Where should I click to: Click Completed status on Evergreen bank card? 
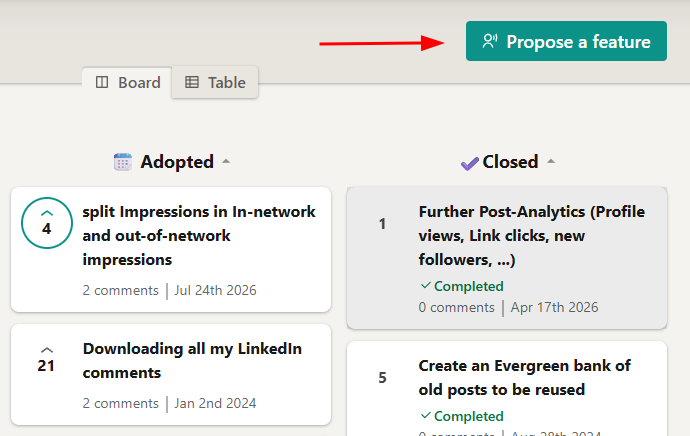click(462, 416)
